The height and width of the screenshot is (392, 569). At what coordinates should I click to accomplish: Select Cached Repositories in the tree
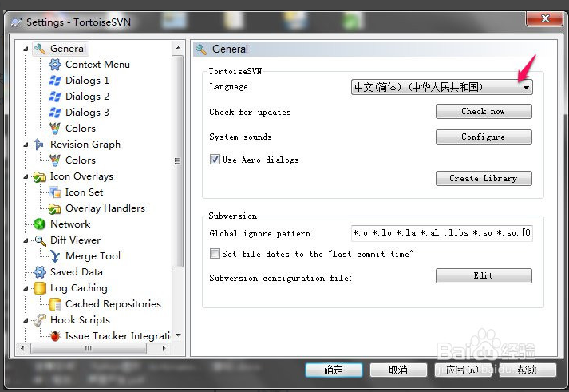click(x=113, y=304)
